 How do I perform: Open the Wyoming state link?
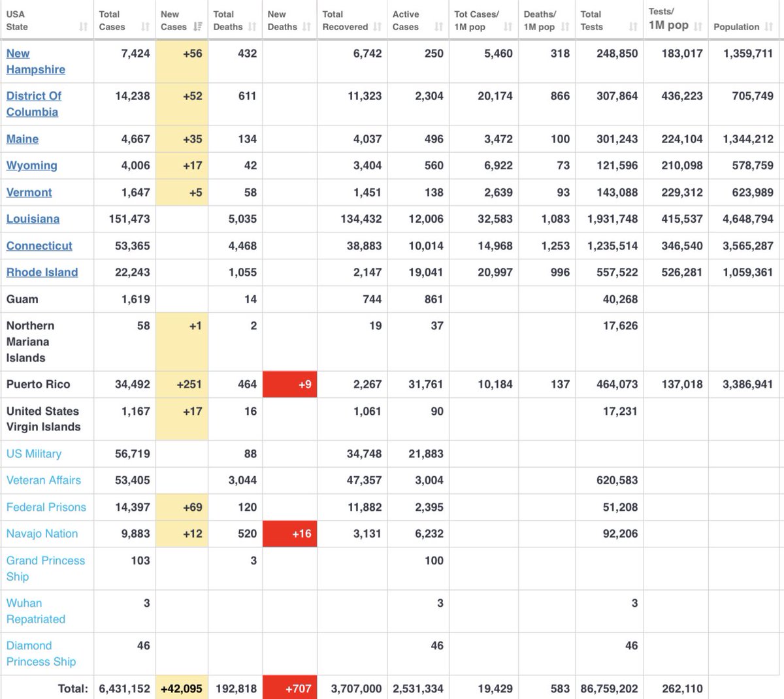31,166
